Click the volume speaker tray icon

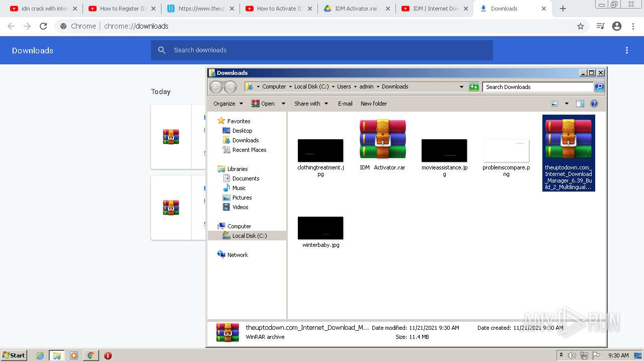(x=572, y=355)
